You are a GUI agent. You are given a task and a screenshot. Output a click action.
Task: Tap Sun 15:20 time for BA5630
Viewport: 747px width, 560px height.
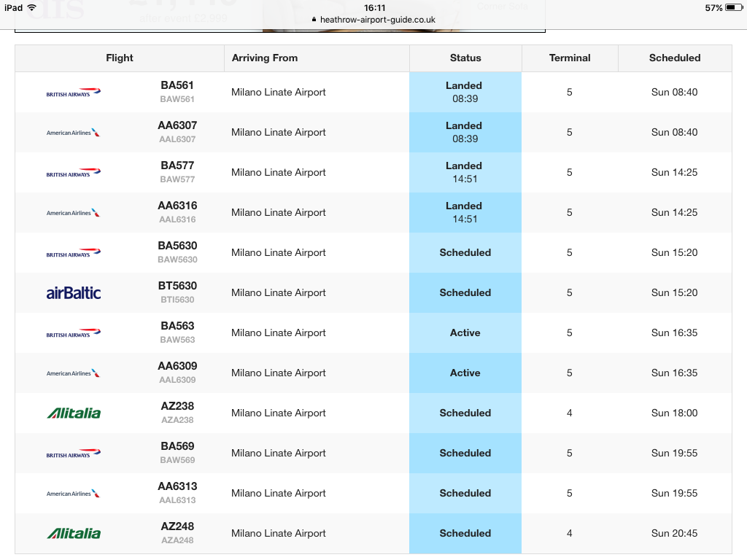pos(674,252)
